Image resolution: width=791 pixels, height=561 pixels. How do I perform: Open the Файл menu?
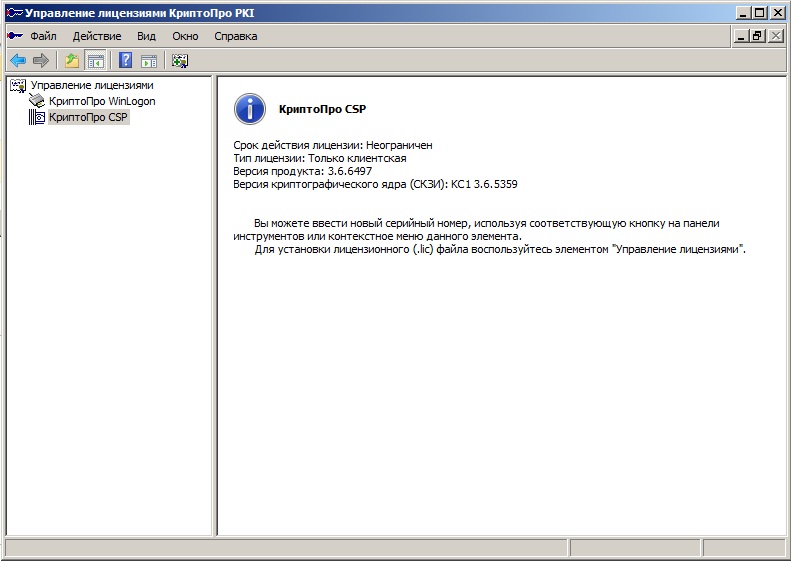point(43,36)
